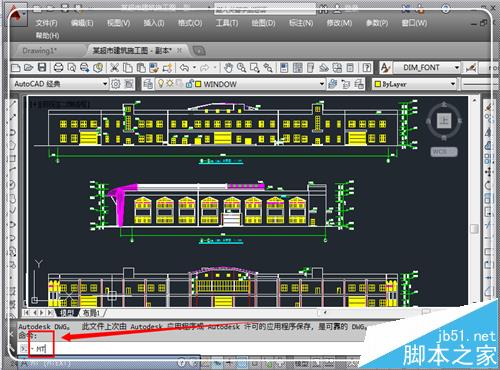Click the Publish icon
This screenshot has width=500, height=370.
tap(85, 68)
